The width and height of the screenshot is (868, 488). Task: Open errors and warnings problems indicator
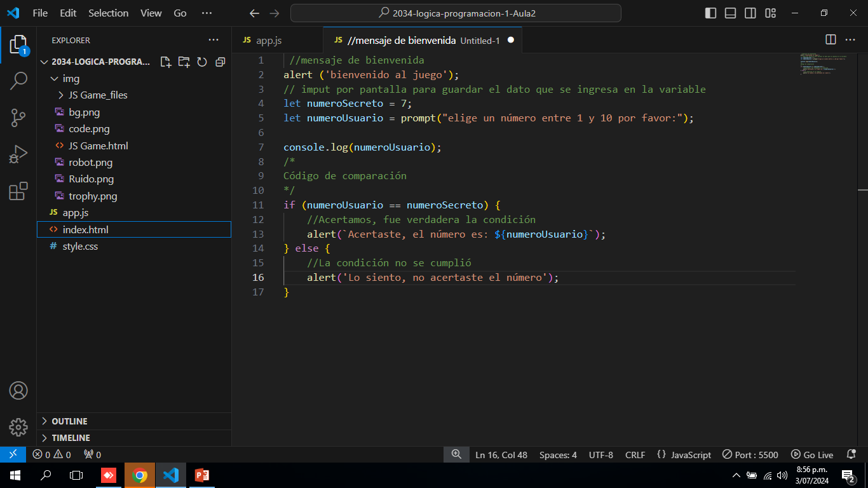(51, 455)
